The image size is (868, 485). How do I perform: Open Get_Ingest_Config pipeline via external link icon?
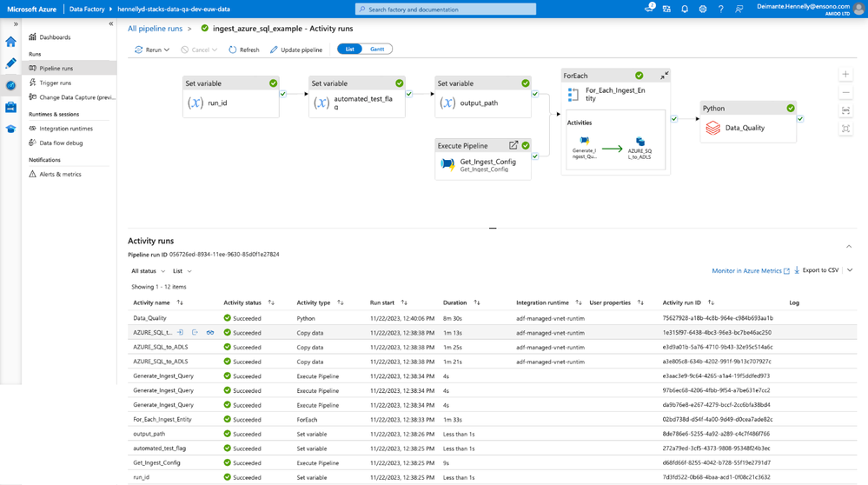click(x=514, y=145)
